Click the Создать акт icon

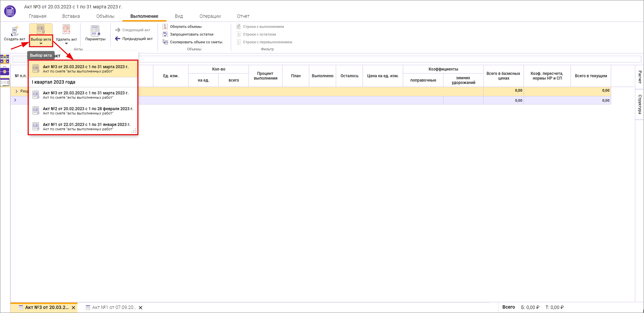pyautogui.click(x=14, y=31)
